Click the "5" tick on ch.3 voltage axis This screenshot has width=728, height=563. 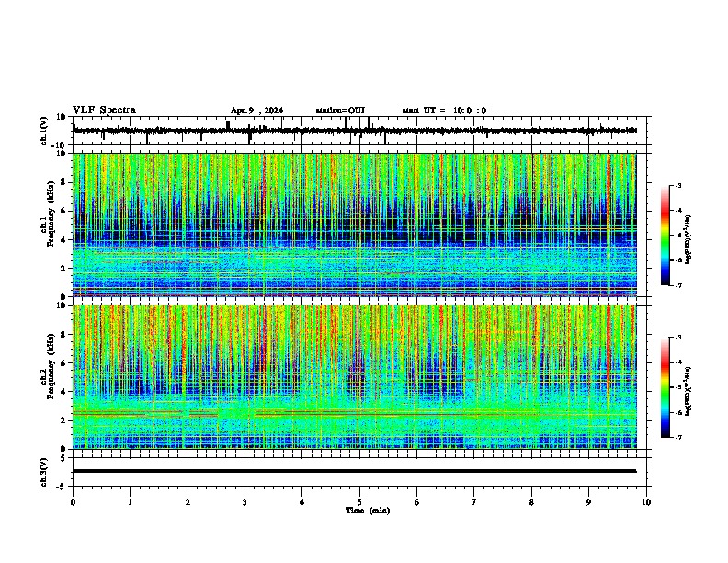coord(64,458)
